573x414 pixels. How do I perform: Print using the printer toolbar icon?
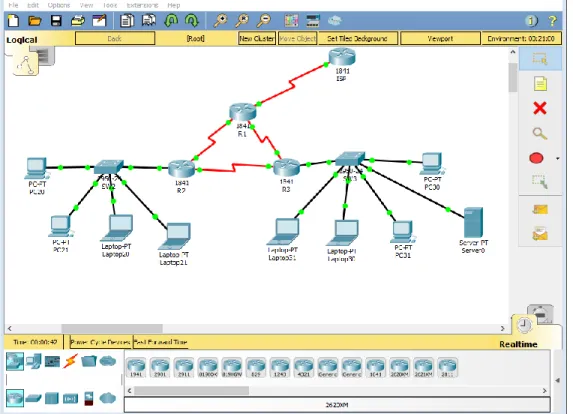[77, 20]
